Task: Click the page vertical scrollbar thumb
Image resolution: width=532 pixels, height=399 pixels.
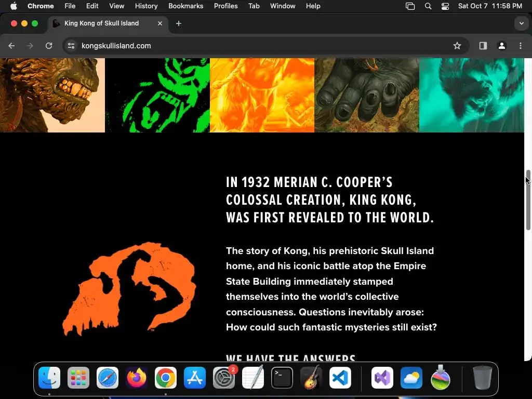Action: [528, 200]
